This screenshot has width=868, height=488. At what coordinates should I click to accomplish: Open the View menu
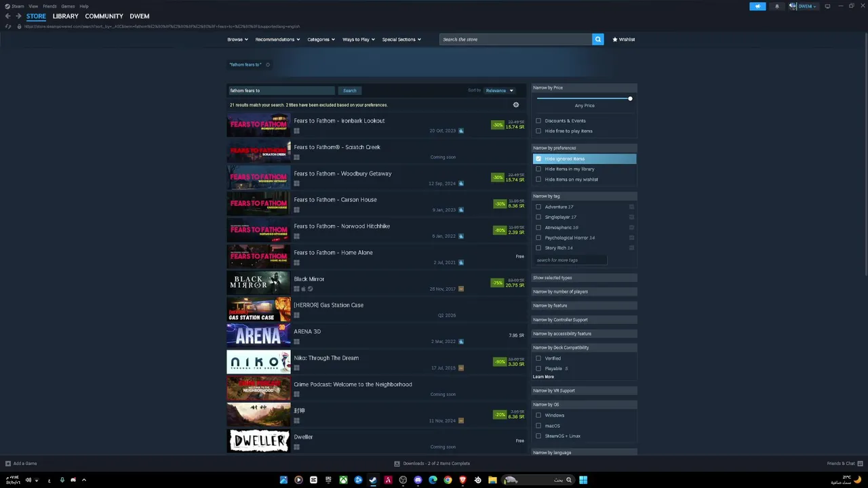33,6
